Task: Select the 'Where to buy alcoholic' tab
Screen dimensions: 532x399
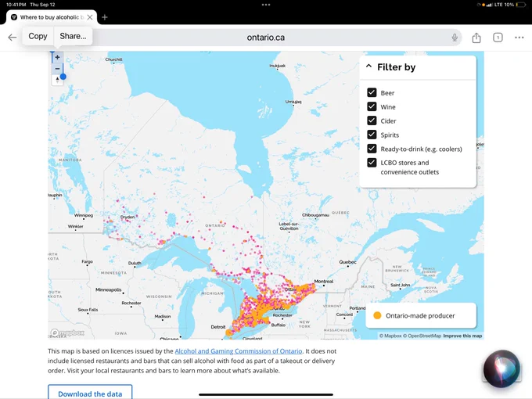Action: tap(52, 17)
